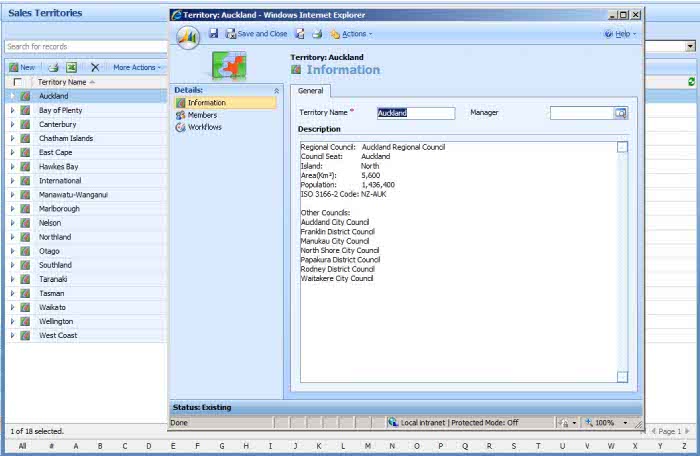Image resolution: width=700 pixels, height=456 pixels.
Task: Click the New territory button
Action: (22, 67)
